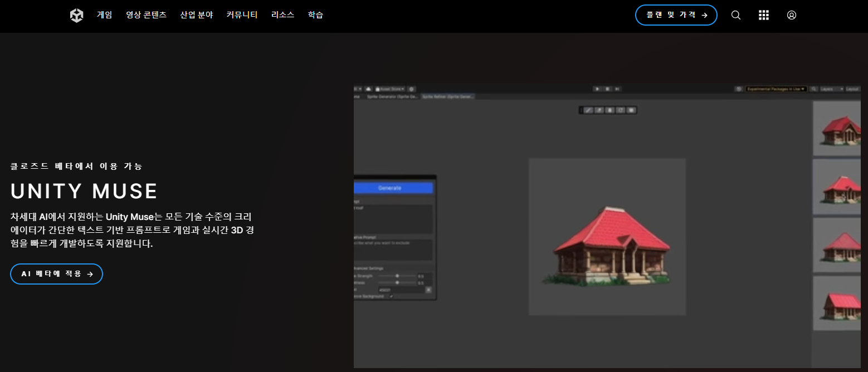Open the Unity apps grid icon

click(763, 15)
